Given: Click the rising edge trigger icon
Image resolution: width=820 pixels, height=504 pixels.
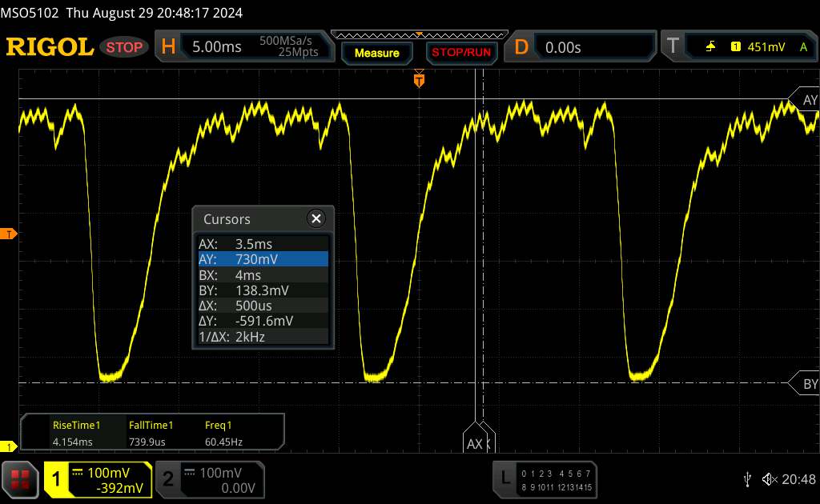Looking at the screenshot, I should 710,47.
